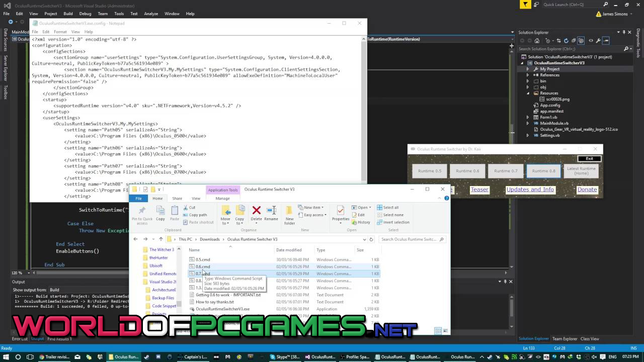Switch to the View ribbon tab in Explorer
Viewport: 644px width, 362px height.
196,199
